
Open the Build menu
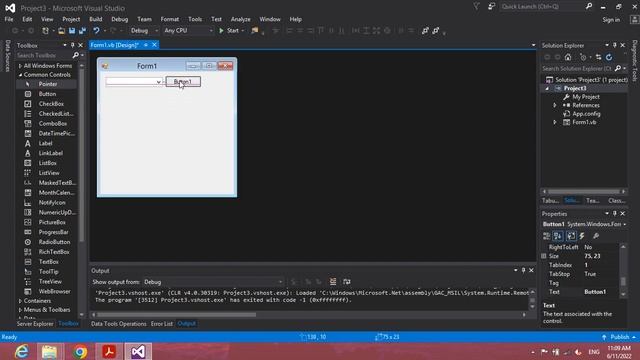tap(96, 19)
